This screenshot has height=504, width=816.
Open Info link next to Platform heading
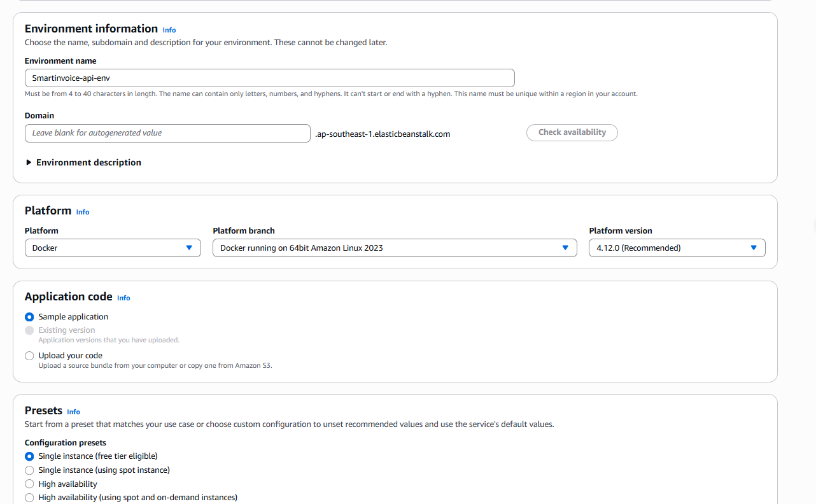click(83, 212)
